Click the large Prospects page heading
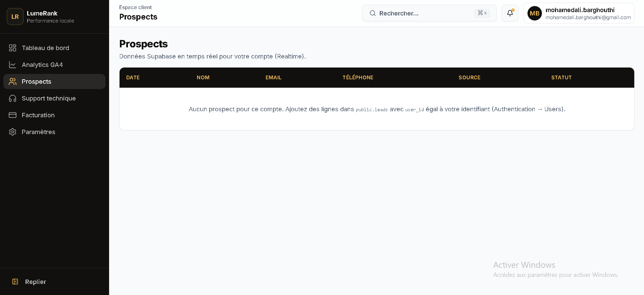This screenshot has width=644, height=295. [143, 44]
